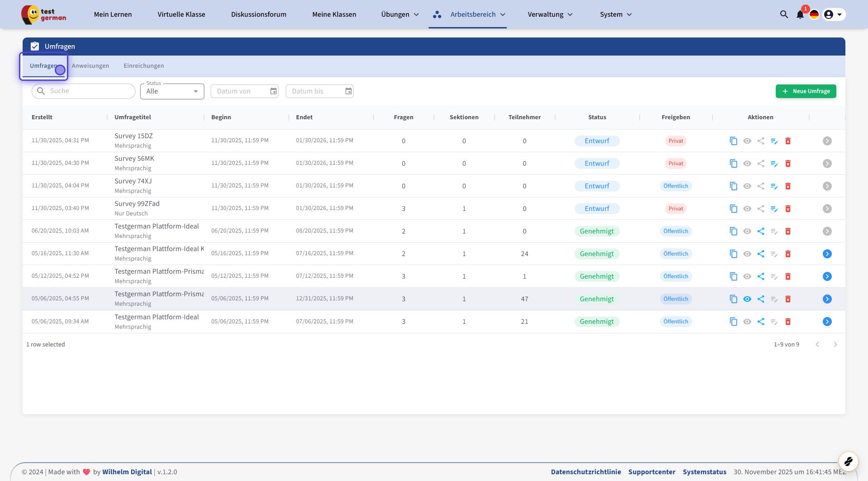The width and height of the screenshot is (868, 481).
Task: Click the Neue Umfrage button
Action: (806, 91)
